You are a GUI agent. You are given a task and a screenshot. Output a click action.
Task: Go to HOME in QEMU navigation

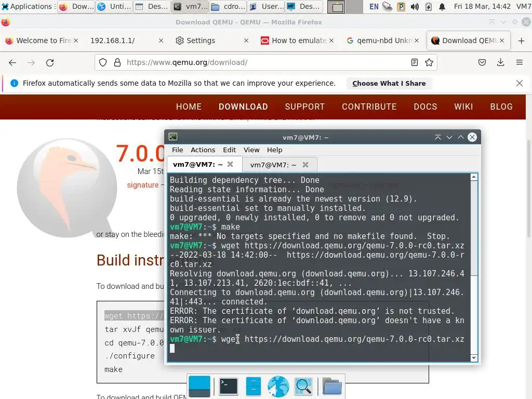(189, 107)
